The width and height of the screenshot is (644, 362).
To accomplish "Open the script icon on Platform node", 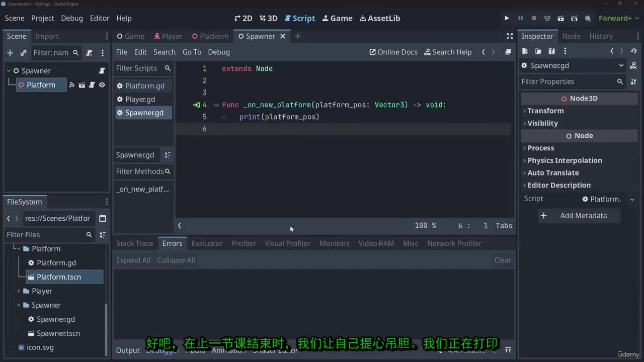I will point(92,85).
